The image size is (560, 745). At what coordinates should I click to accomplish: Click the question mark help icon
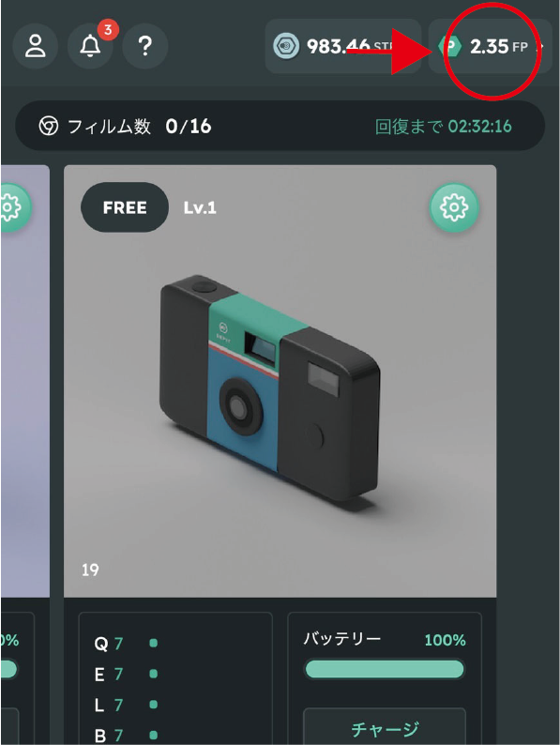pyautogui.click(x=144, y=46)
